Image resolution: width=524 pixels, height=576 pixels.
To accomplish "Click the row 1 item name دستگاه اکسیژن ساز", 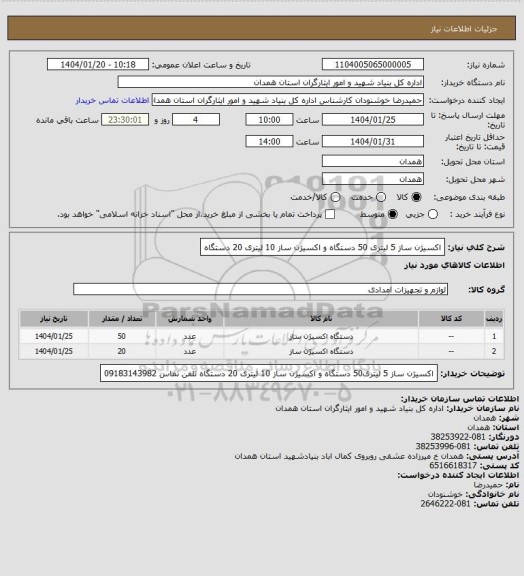I will pos(321,336).
